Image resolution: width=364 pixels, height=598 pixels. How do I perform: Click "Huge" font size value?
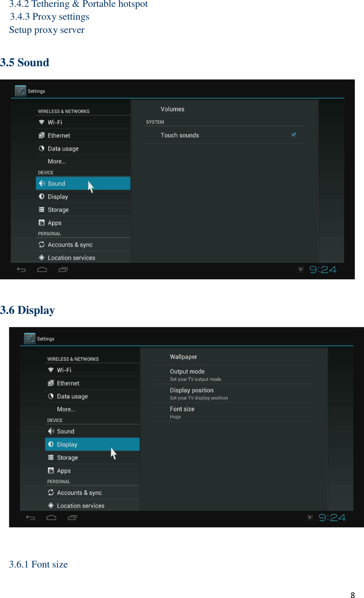click(175, 417)
